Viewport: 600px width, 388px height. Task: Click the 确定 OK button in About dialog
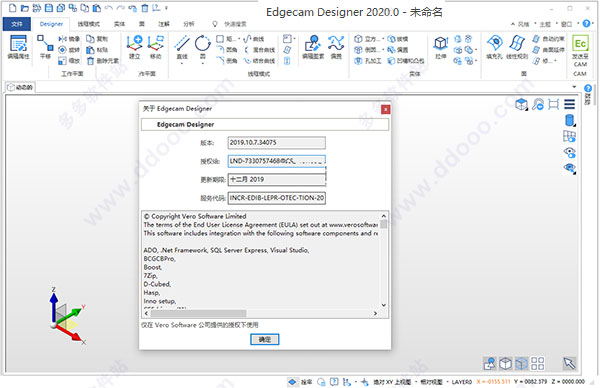tap(264, 339)
